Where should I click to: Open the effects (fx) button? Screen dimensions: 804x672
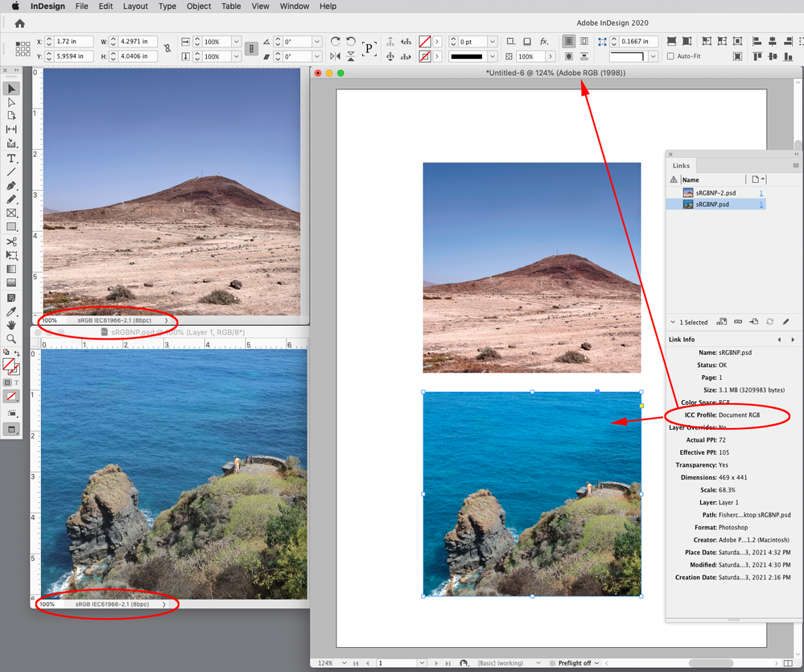(544, 42)
